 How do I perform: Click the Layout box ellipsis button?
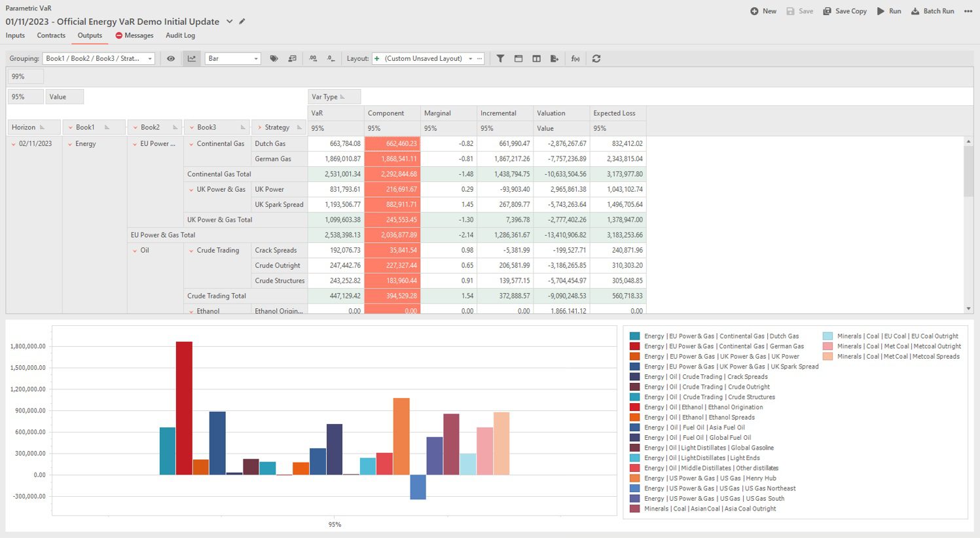480,58
